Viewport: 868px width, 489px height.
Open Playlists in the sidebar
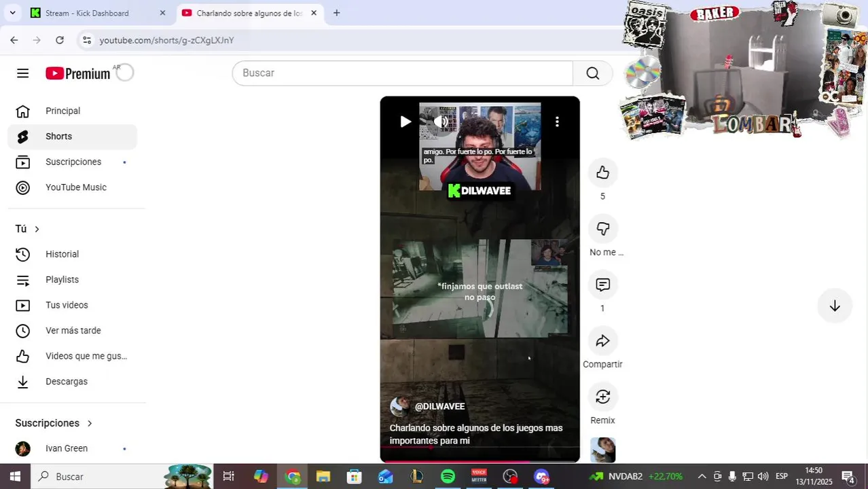click(73, 280)
